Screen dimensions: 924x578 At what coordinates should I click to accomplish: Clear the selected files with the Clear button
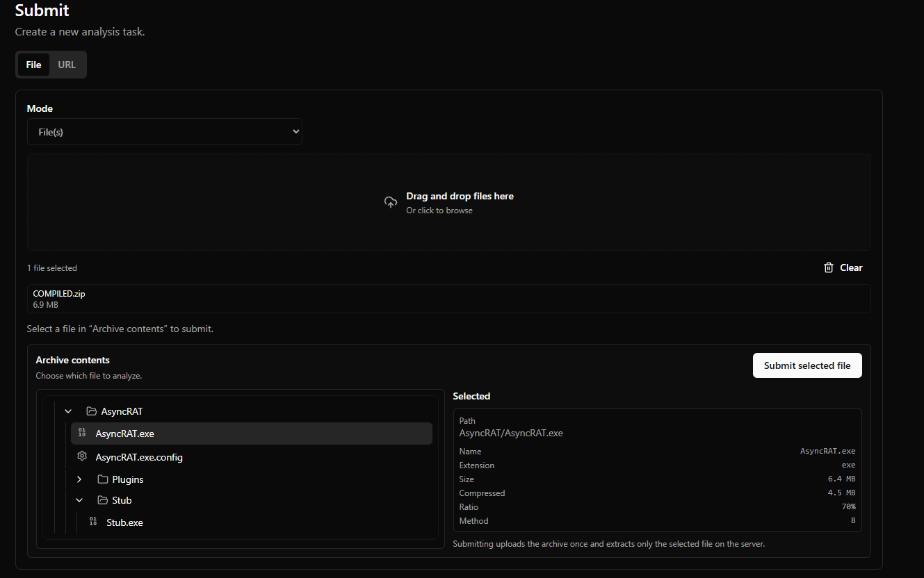pos(843,267)
